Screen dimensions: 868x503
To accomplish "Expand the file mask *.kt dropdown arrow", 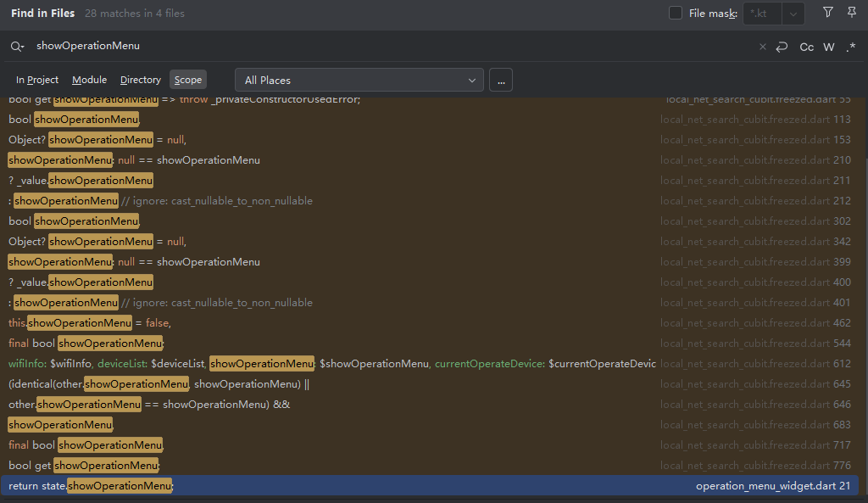I will [793, 14].
